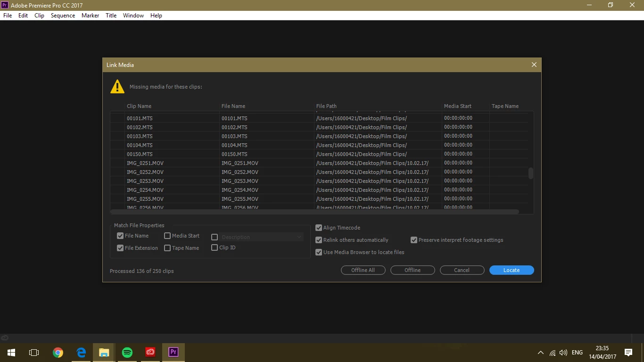Viewport: 644px width, 362px height.
Task: Enable the Tape Name match checkbox
Action: point(167,248)
